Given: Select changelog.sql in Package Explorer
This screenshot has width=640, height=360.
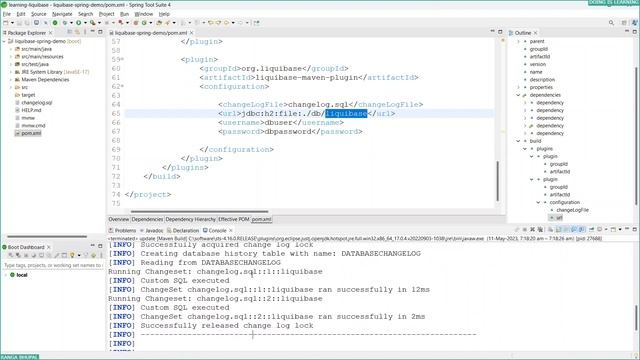Looking at the screenshot, I should pos(36,103).
